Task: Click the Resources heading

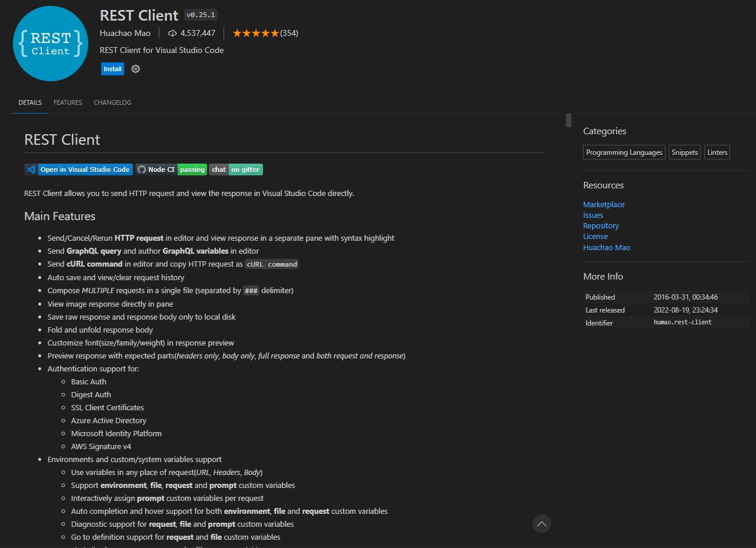Action: (x=604, y=185)
